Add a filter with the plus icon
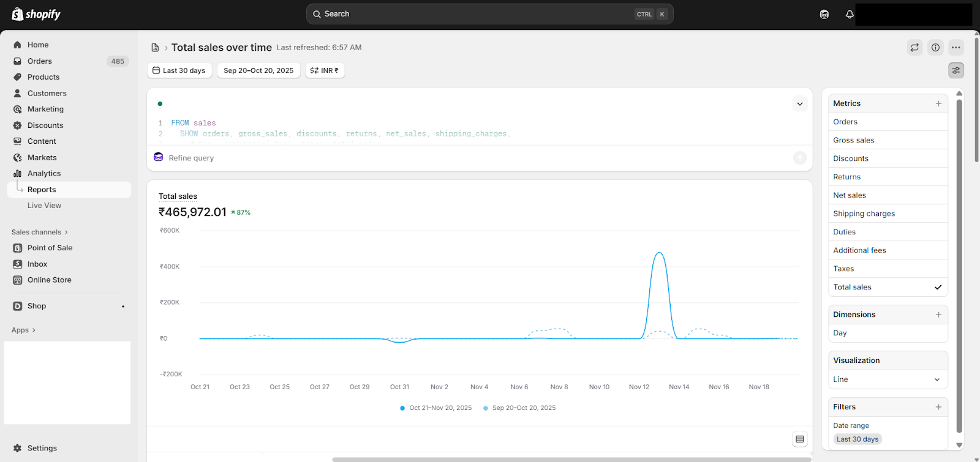The width and height of the screenshot is (980, 462). [938, 407]
